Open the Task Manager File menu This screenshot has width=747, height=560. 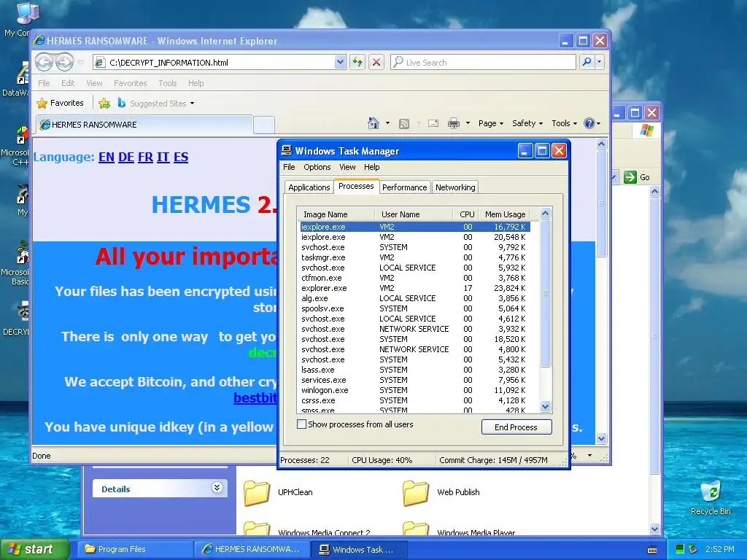289,167
